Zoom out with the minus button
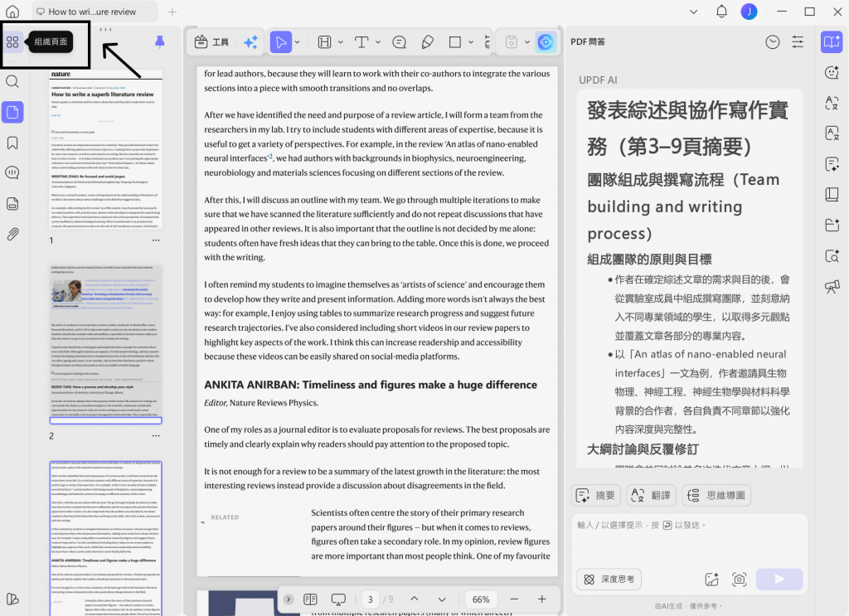 [514, 599]
